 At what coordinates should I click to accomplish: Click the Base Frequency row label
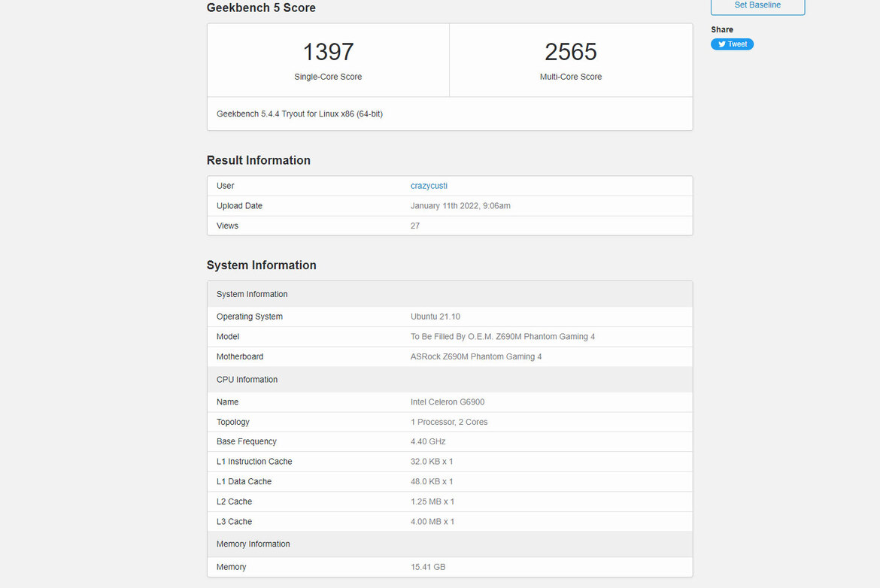247,441
